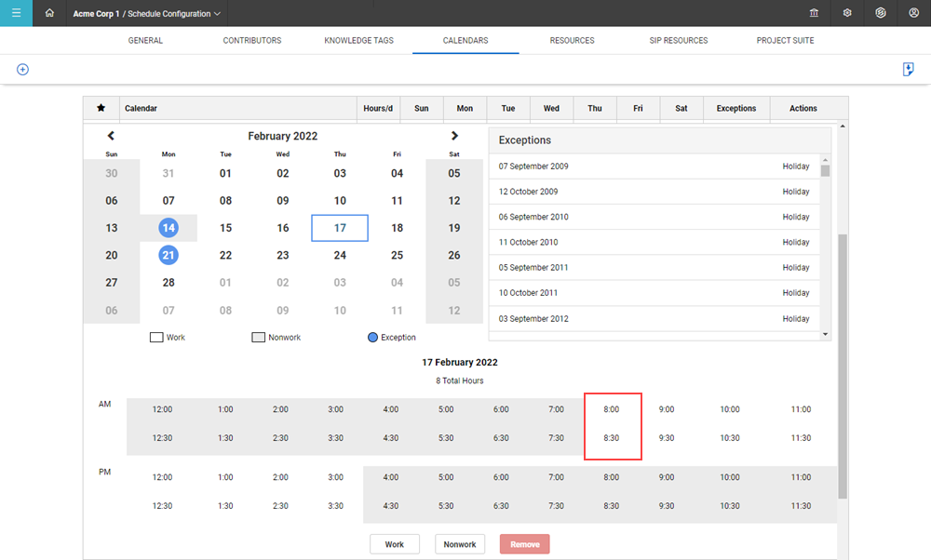The image size is (931, 560).
Task: Switch to the Resources tab
Action: (x=572, y=41)
